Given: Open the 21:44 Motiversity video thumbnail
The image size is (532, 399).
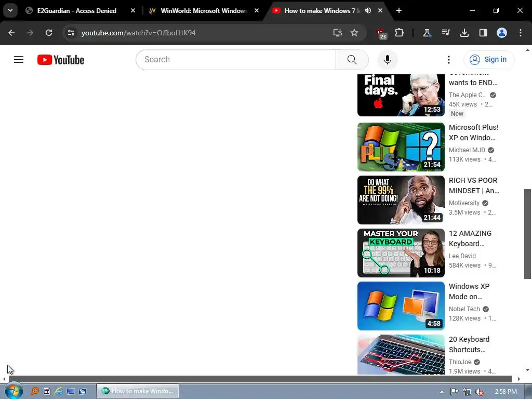Looking at the screenshot, I should [401, 200].
